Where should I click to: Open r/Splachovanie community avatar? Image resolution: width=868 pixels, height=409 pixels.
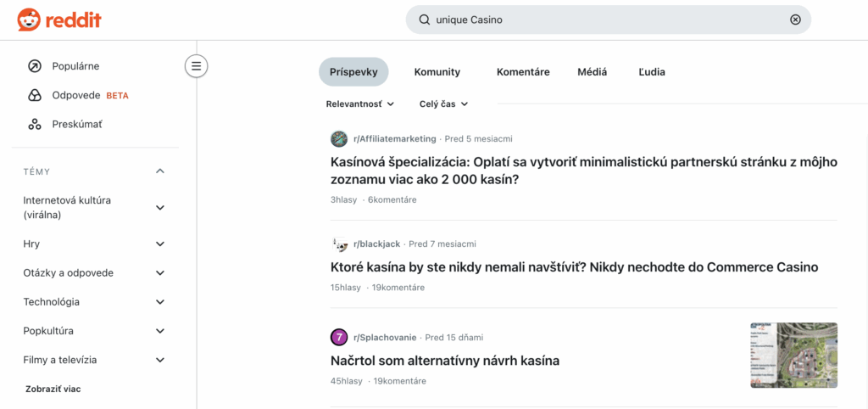[x=339, y=337]
